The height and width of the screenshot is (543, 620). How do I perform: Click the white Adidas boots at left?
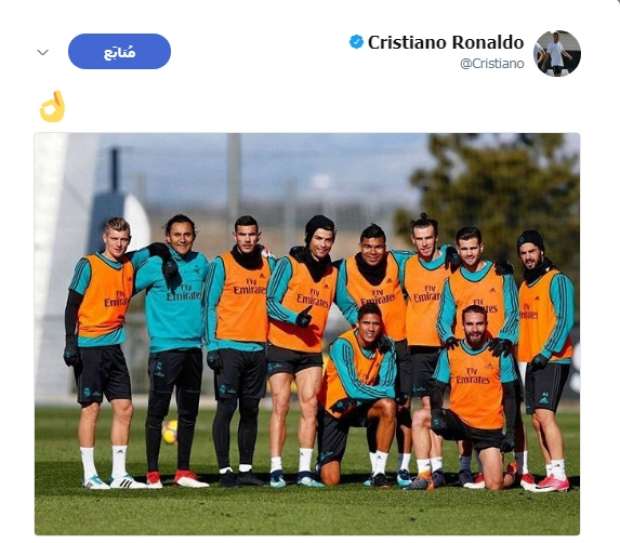pyautogui.click(x=115, y=482)
